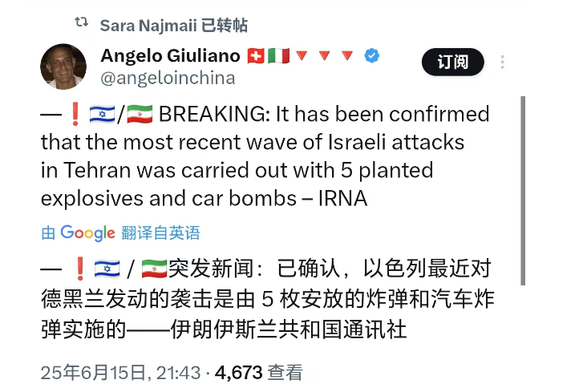Click the vertical scrollbar on the right

pos(523,191)
